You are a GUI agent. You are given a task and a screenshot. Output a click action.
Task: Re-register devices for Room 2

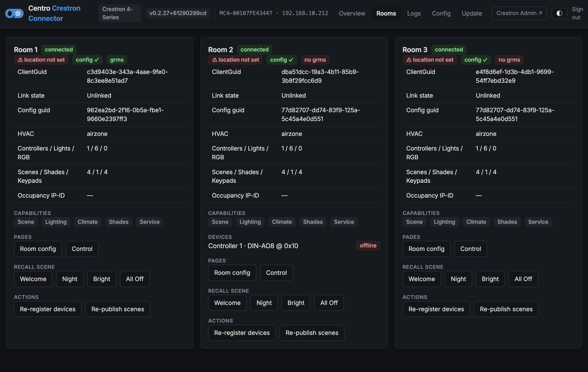(242, 333)
